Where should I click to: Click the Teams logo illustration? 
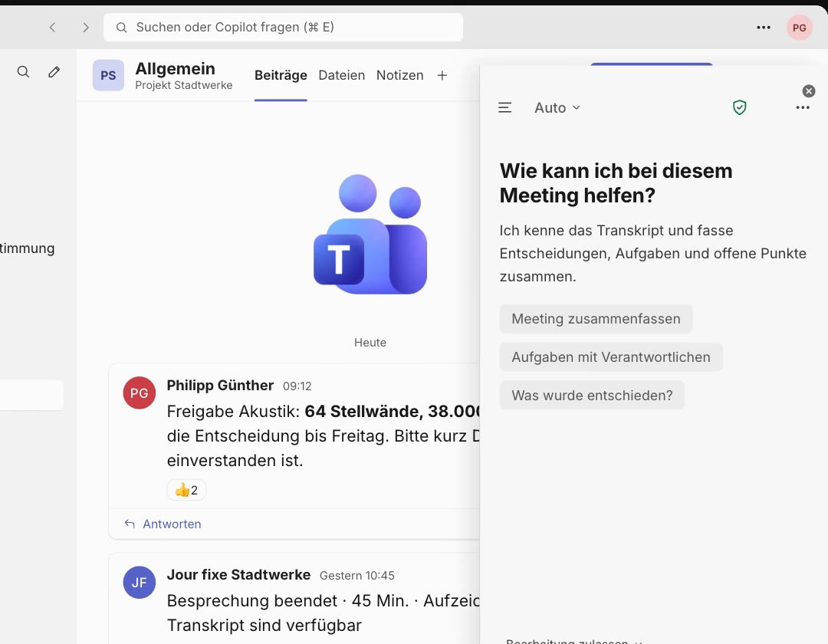pyautogui.click(x=370, y=234)
